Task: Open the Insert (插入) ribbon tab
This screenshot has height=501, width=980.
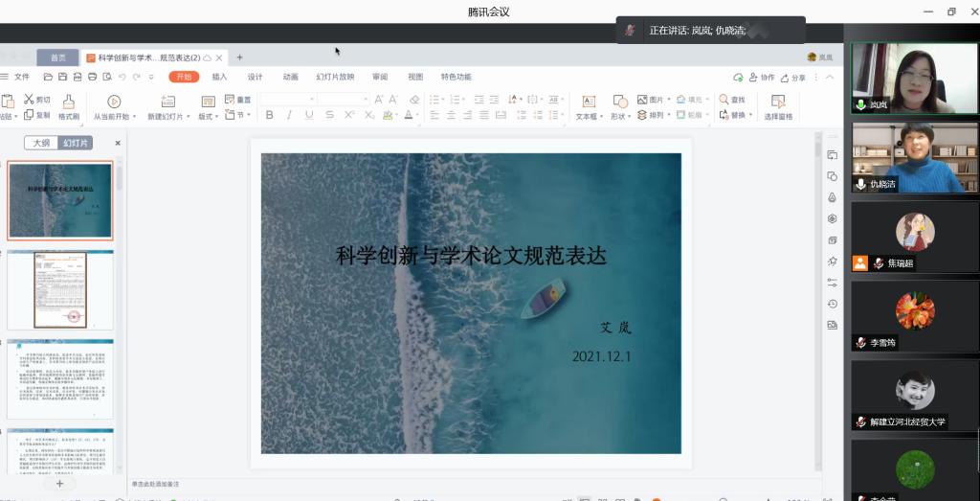Action: click(x=219, y=77)
